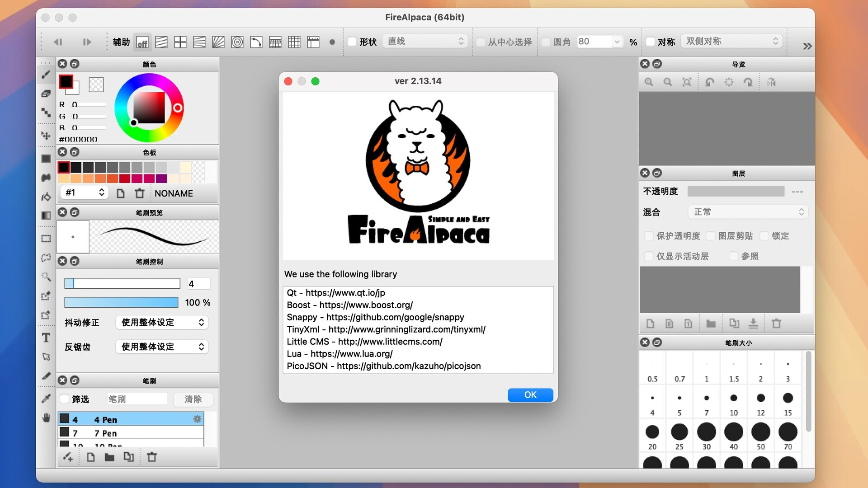868x488 pixels.
Task: Open the 混合 blend mode dropdown
Action: click(x=748, y=212)
